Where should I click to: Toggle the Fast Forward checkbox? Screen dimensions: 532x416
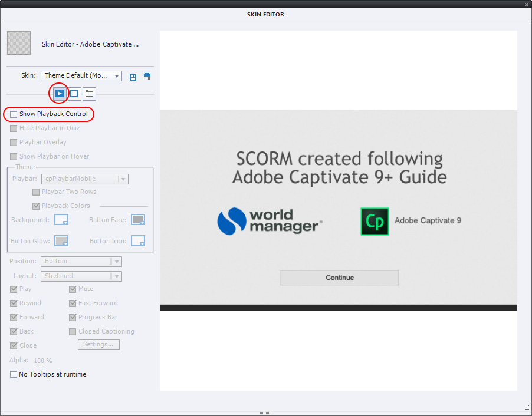tap(73, 303)
